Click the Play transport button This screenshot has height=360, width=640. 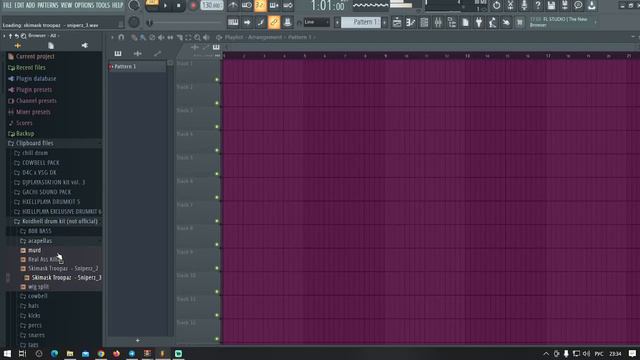click(165, 6)
